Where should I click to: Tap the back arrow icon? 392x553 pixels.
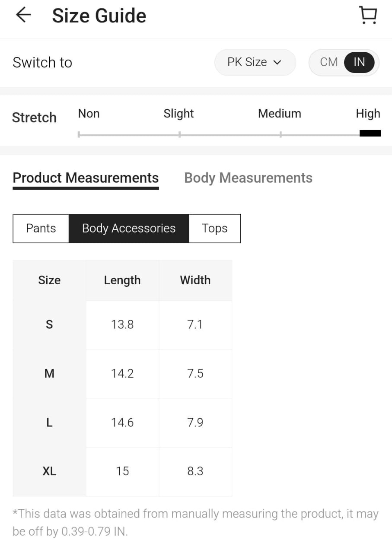[x=23, y=15]
